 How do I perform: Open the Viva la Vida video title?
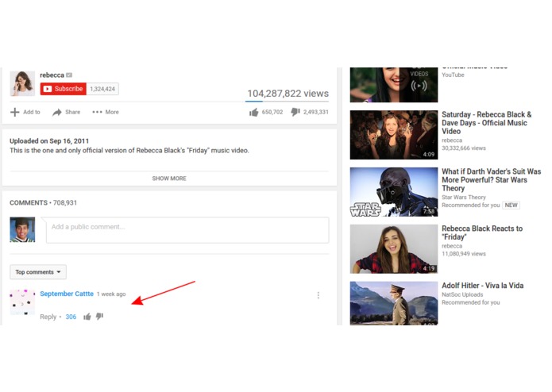[483, 286]
